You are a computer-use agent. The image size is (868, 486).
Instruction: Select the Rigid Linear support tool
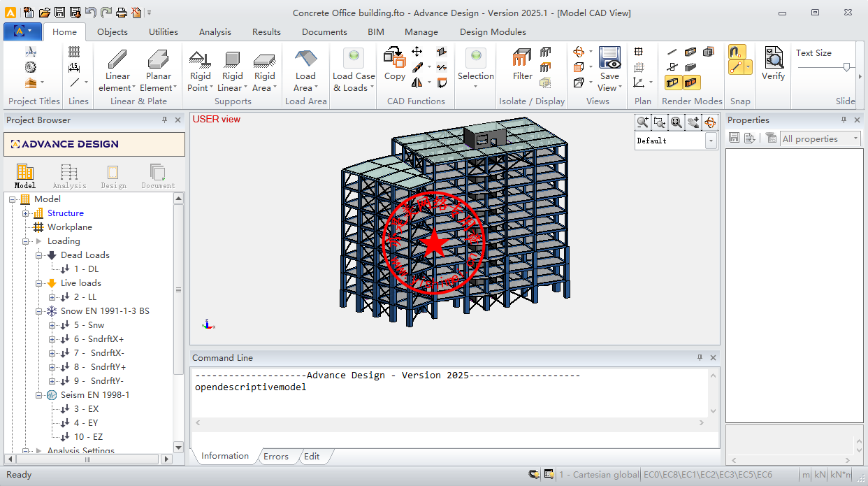tap(233, 71)
